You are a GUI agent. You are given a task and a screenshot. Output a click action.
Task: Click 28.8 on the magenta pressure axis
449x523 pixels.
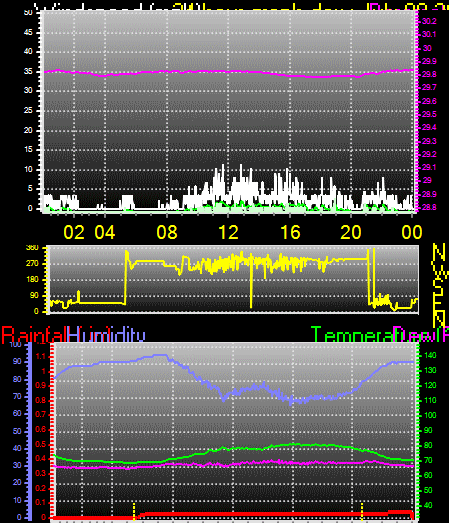(x=429, y=207)
